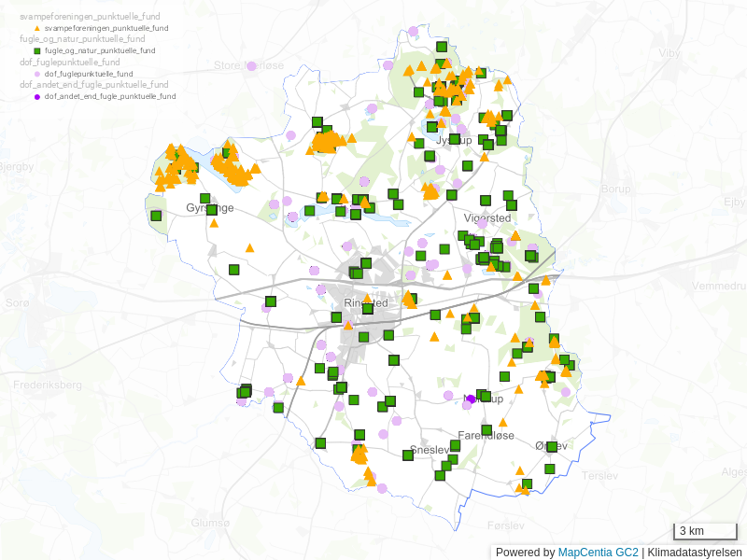Click the Ringsted town label on map
This screenshot has height=560, width=747.
[x=366, y=303]
